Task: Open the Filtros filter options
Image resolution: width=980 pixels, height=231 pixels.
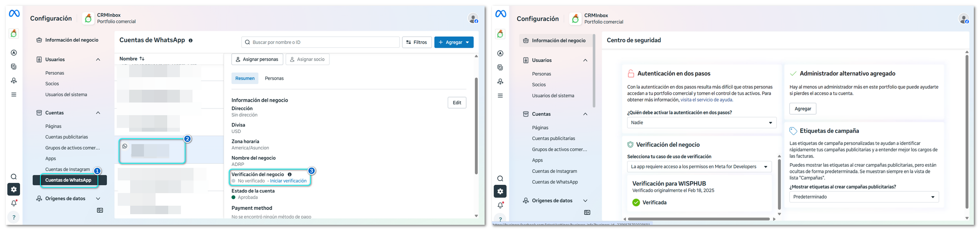Action: (x=417, y=42)
